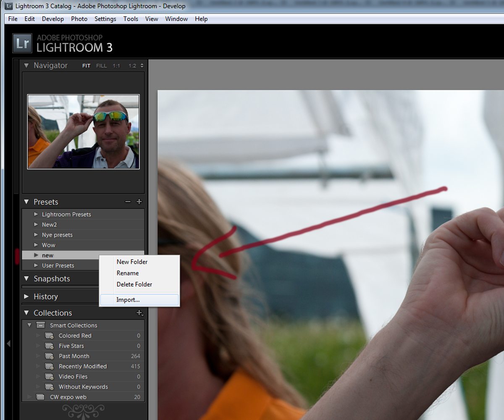Viewport: 504px width, 420px height.
Task: Set navigator zoom to FILL
Action: point(101,66)
